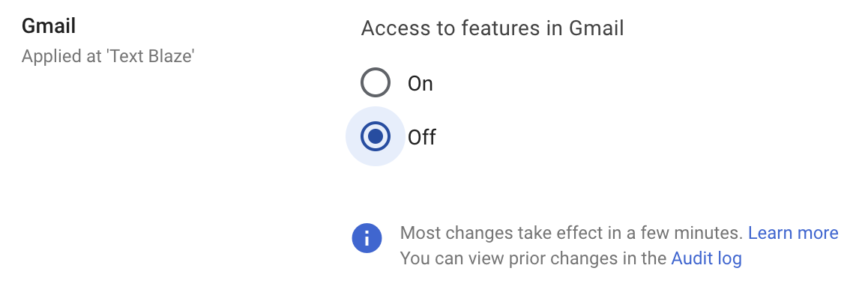Viewport: 868px width, 304px height.
Task: Click the "Access to features in Gmail" heading
Action: [492, 28]
